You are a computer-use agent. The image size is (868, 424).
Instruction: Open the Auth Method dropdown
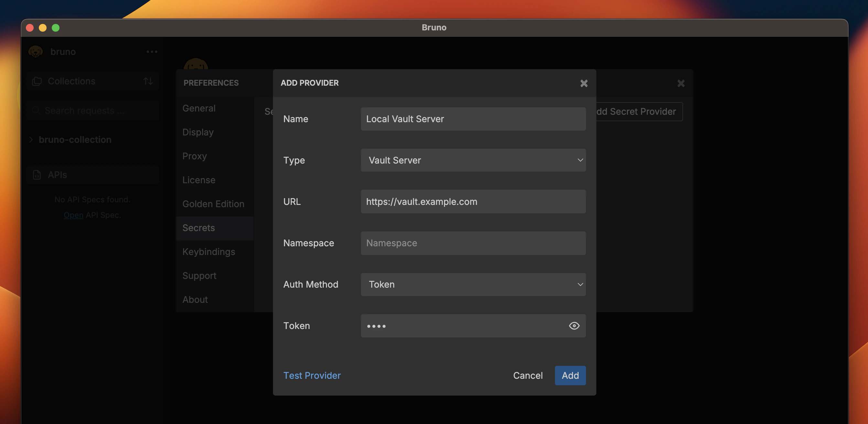pyautogui.click(x=473, y=285)
